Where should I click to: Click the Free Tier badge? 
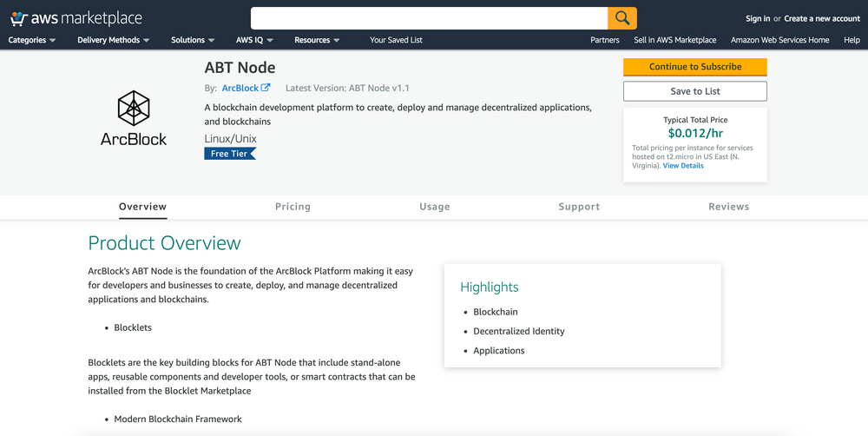click(230, 154)
